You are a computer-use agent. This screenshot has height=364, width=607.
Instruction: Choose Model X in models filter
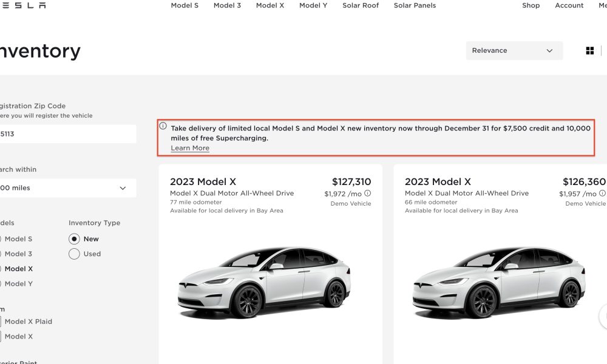(19, 269)
